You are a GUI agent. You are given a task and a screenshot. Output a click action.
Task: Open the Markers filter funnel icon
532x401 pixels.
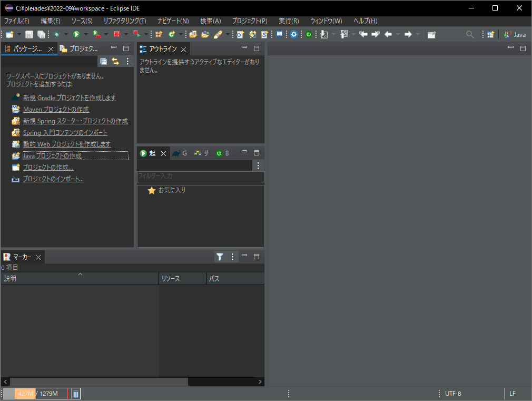tap(220, 257)
